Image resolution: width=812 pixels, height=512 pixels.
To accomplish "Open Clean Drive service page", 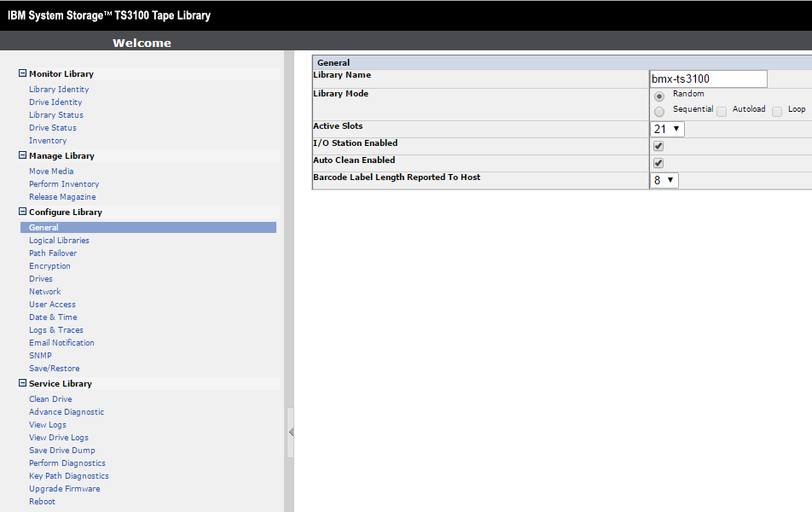I will point(51,399).
